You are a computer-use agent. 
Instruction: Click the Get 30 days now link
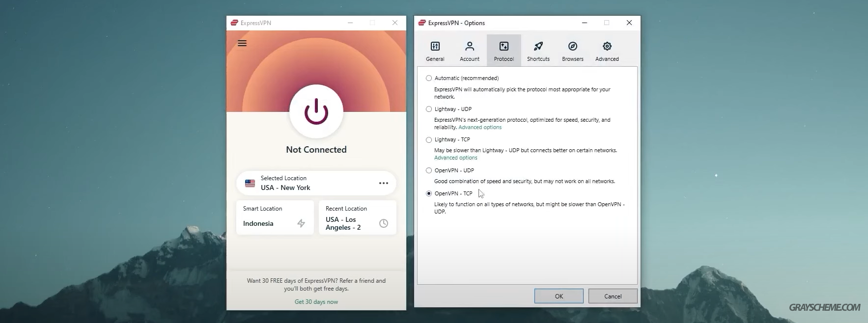(x=316, y=302)
